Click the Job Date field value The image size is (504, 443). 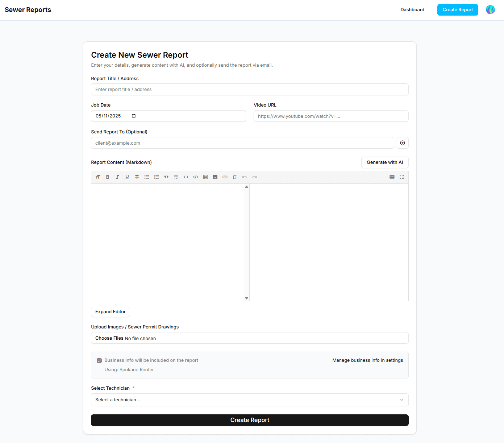[108, 116]
